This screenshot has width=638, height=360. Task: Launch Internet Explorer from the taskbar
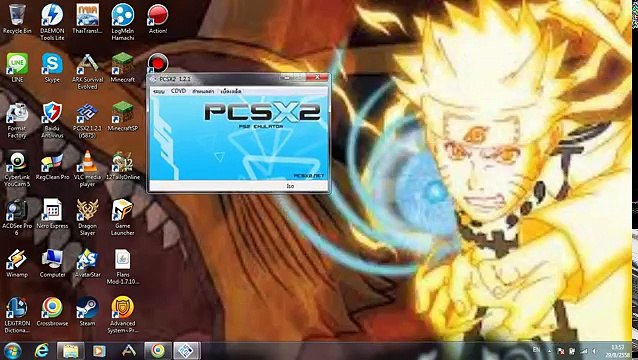[x=41, y=351]
